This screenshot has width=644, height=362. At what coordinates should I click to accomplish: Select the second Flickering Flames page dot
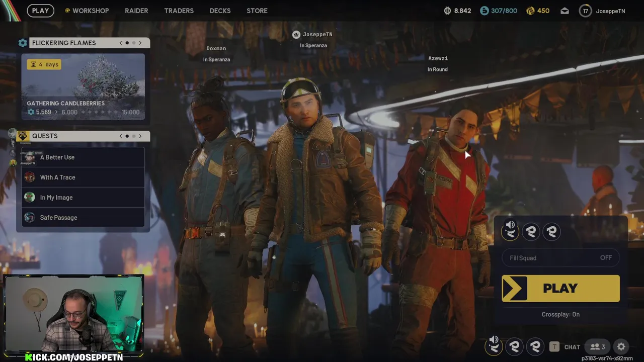(x=133, y=43)
